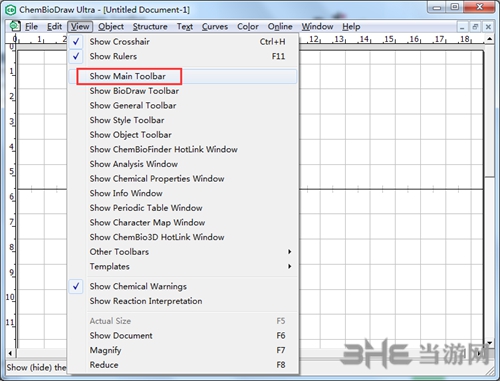Open the Edit menu

click(x=54, y=26)
